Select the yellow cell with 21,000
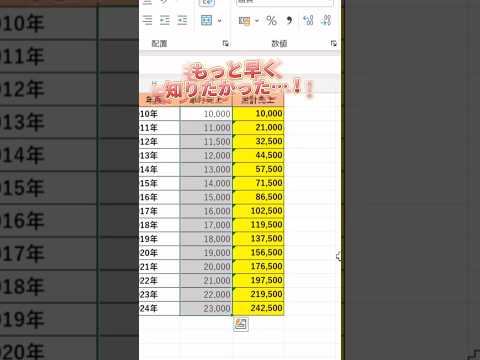Image resolution: width=480 pixels, height=360 pixels. coord(258,128)
